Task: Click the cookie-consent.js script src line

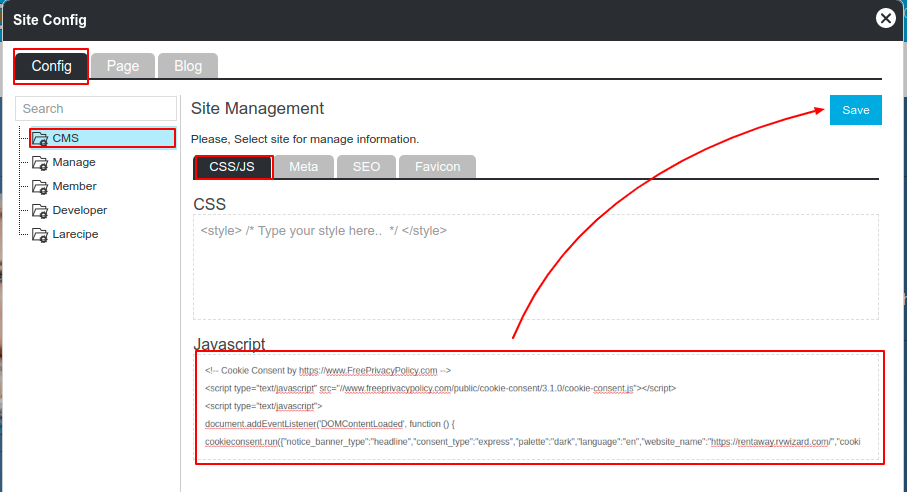Action: [440, 388]
